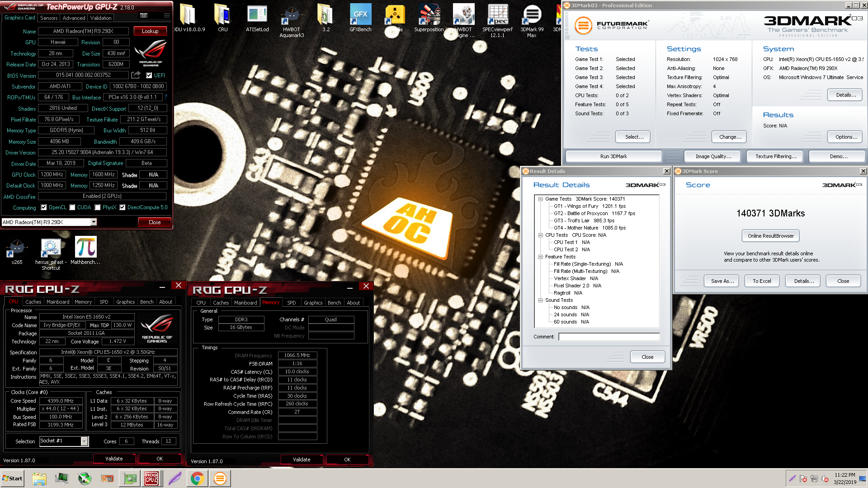Viewport: 868px width, 488px height.
Task: Click Image Quality button
Action: click(713, 156)
